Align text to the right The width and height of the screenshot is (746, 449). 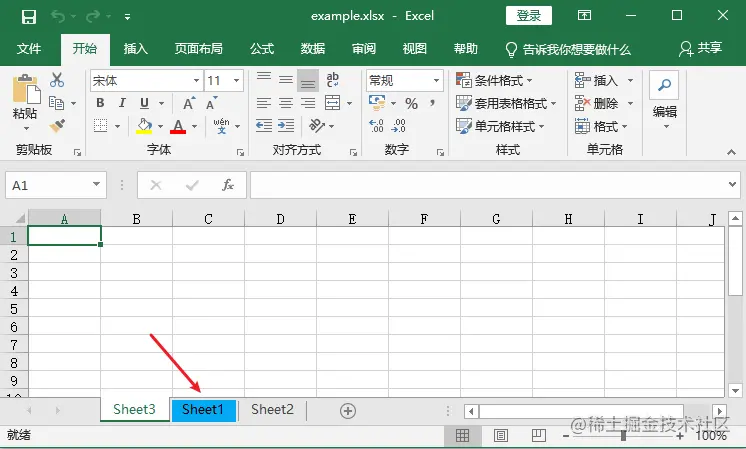tap(308, 103)
